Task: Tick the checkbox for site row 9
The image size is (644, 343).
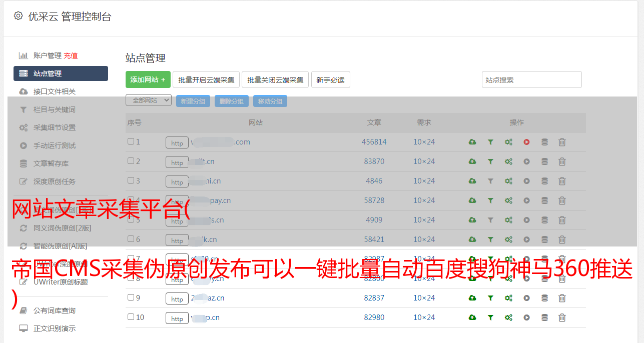Action: (131, 297)
